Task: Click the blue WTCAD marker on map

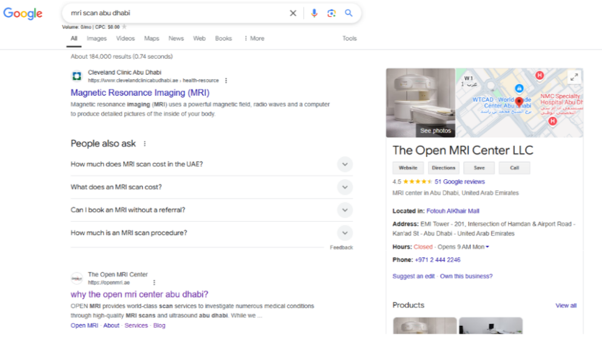Action: 519,88
